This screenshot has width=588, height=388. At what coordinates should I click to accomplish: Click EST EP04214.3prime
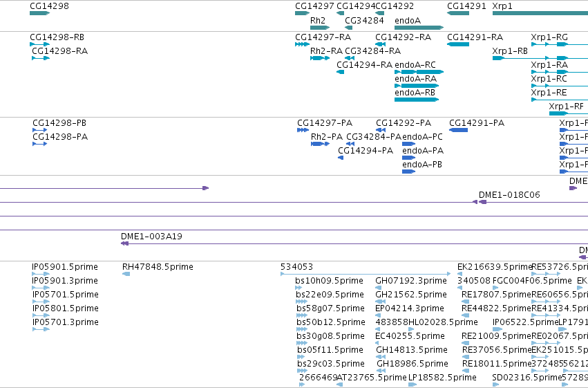pyautogui.click(x=378, y=315)
